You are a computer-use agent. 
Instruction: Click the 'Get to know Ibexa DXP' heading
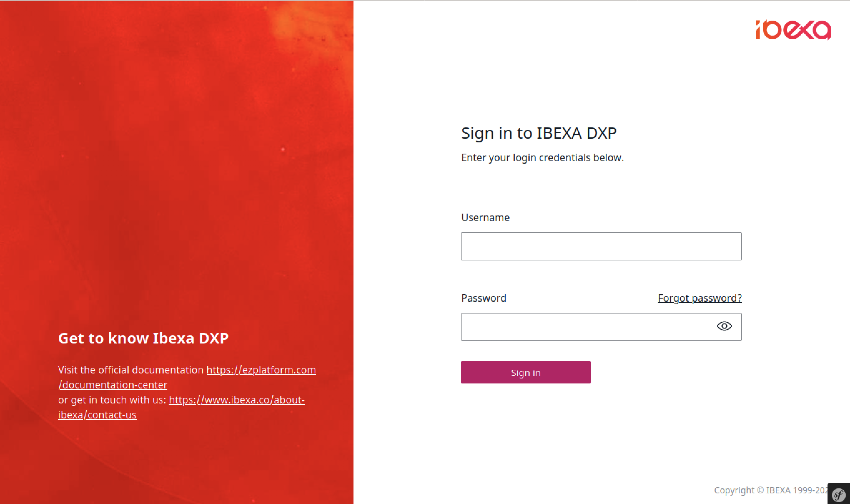coord(143,338)
